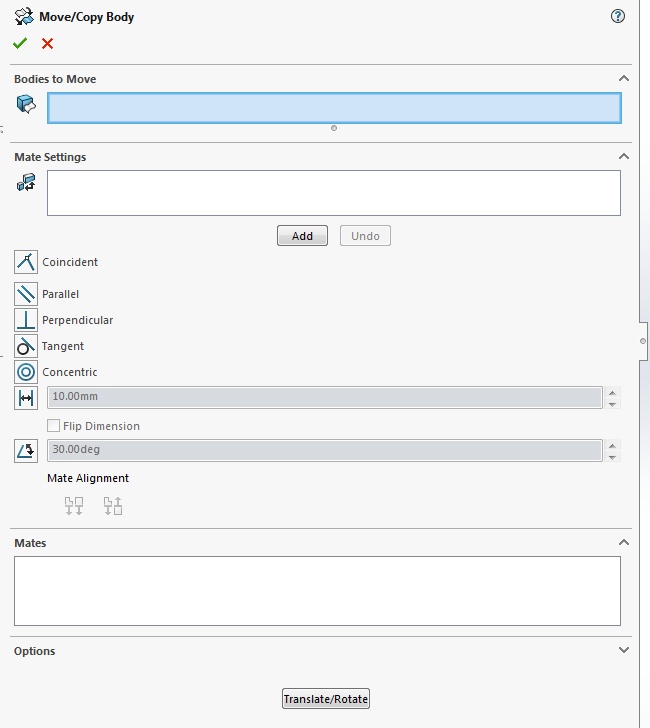This screenshot has width=650, height=728.
Task: Click the Mate Settings entities icon
Action: [x=26, y=182]
